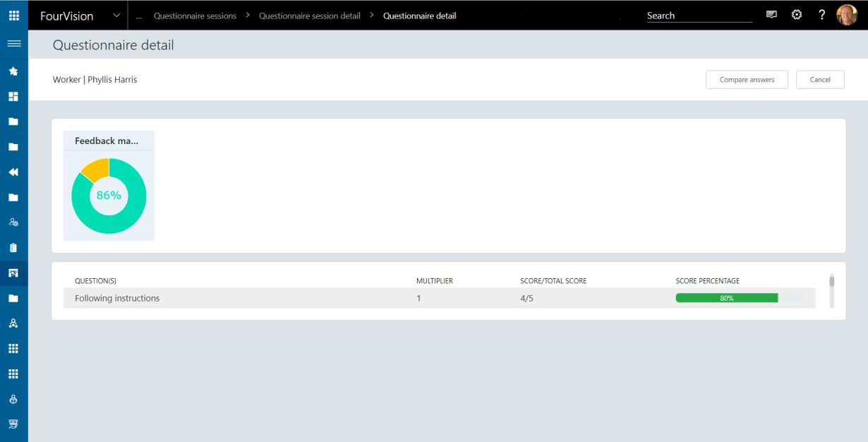Open the favorites star in sidebar
The image size is (868, 442).
[x=13, y=71]
